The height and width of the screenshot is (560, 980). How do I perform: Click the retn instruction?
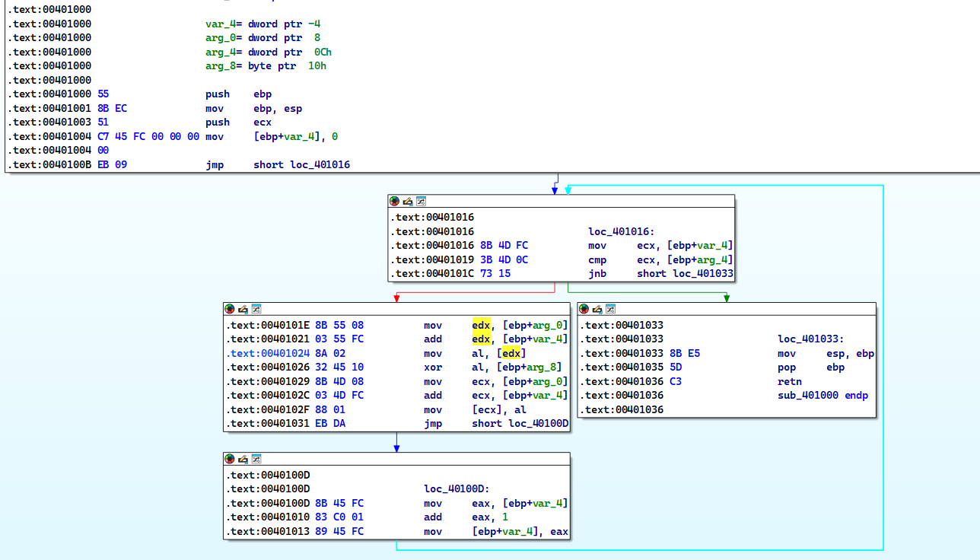tap(789, 382)
